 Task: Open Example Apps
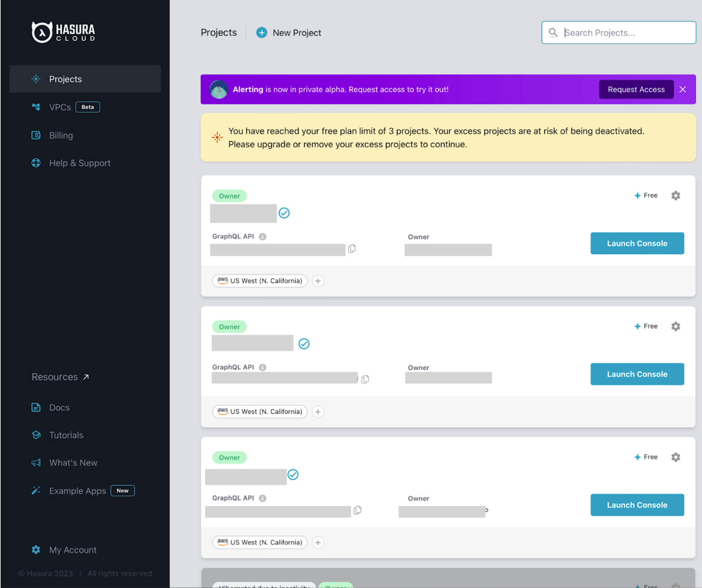click(78, 491)
